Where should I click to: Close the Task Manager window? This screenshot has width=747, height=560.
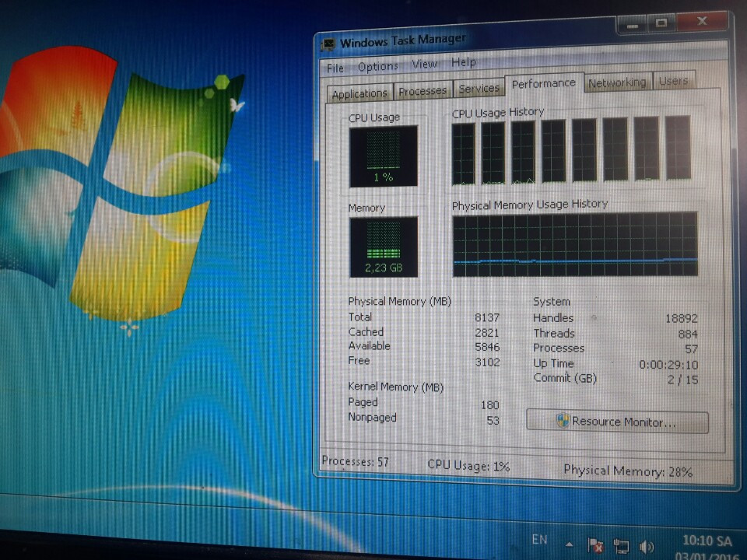pos(702,21)
